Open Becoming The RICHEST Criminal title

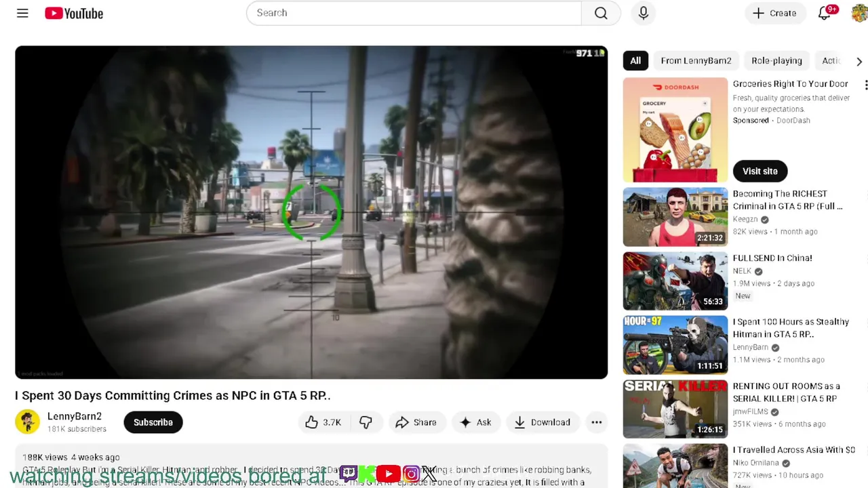(788, 200)
